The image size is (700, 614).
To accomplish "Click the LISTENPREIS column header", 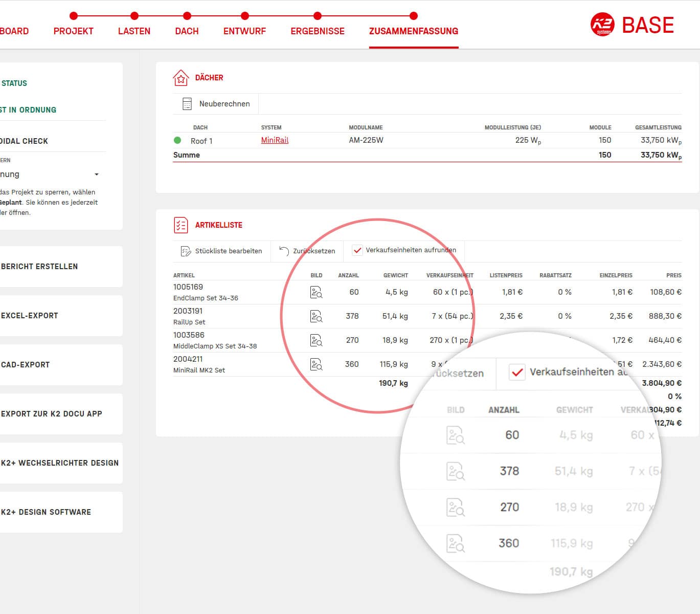I will pyautogui.click(x=506, y=275).
